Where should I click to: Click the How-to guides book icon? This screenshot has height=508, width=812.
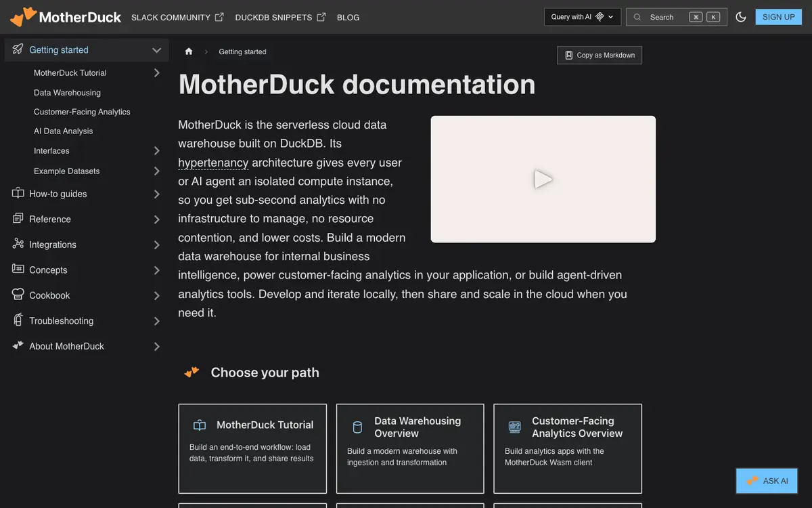[18, 193]
